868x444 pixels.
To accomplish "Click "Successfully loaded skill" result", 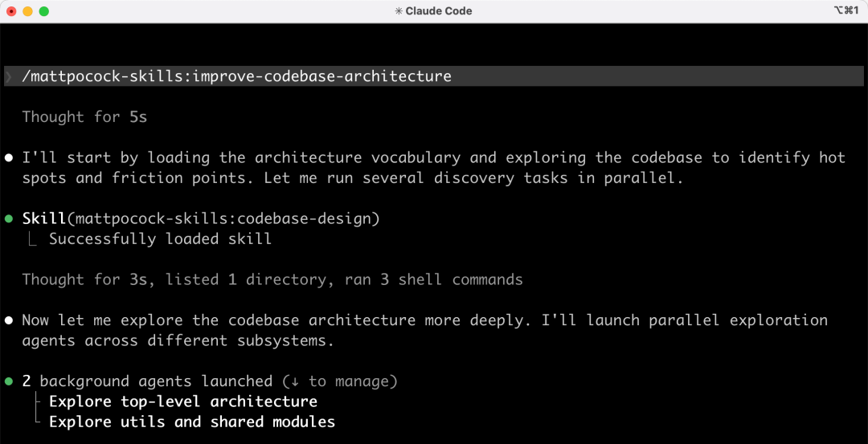I will [x=161, y=239].
